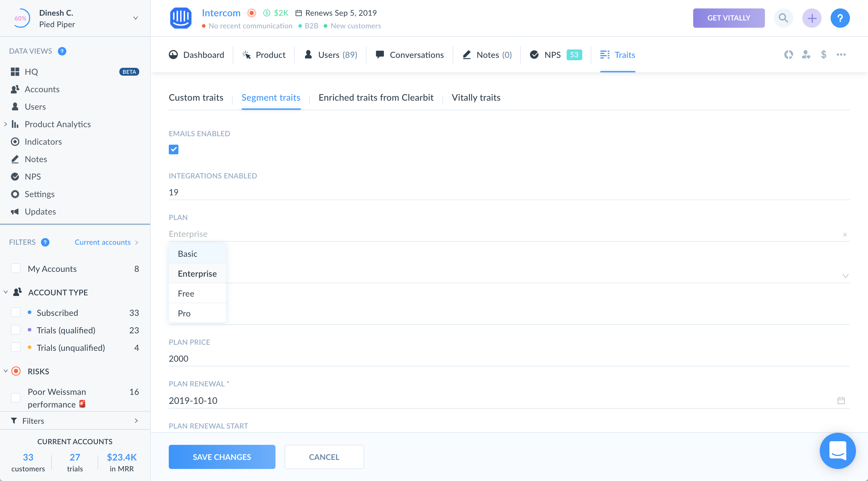
Task: Open the Intercom chat bubble widget
Action: pyautogui.click(x=837, y=451)
